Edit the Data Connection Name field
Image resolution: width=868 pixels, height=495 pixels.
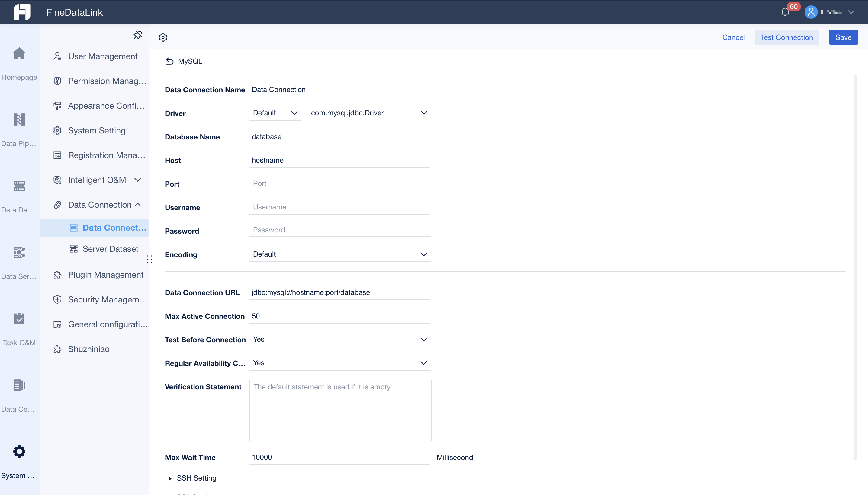(339, 90)
